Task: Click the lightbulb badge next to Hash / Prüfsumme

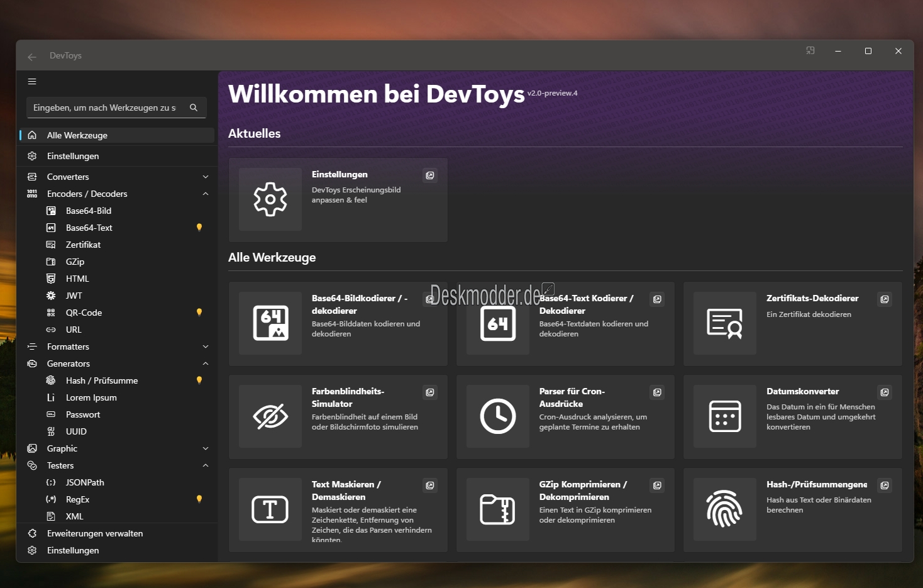Action: 199,380
